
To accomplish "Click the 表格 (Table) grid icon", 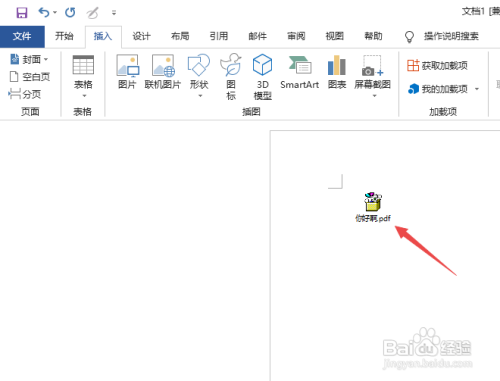I will 83,65.
